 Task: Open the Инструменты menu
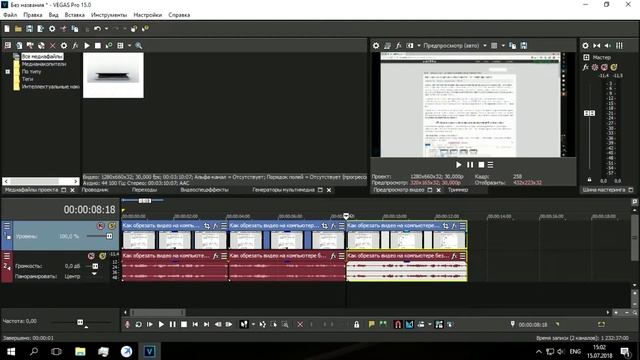coord(109,15)
